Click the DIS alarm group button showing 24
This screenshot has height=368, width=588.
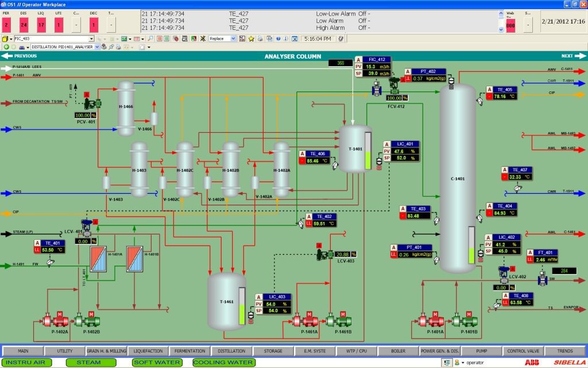[24, 24]
